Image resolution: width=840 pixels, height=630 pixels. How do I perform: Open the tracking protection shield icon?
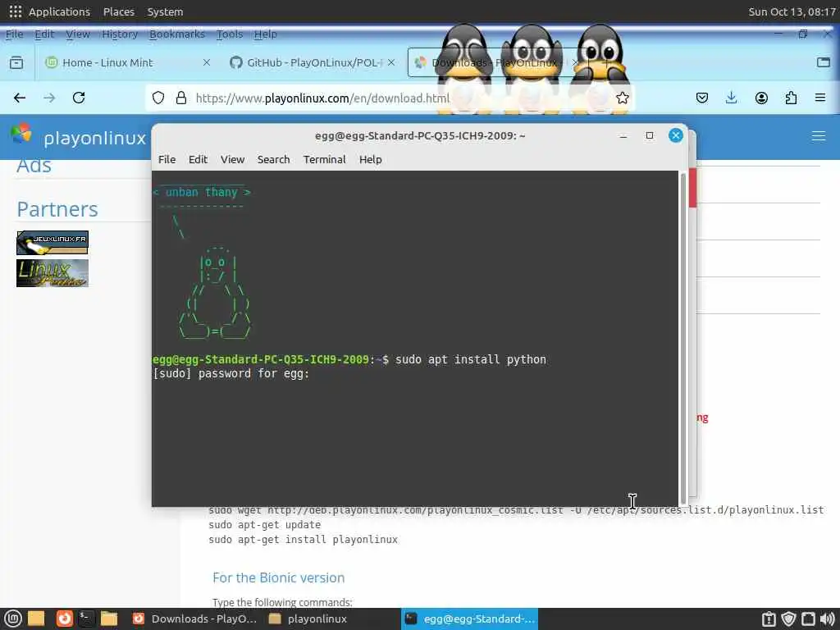pyautogui.click(x=158, y=98)
